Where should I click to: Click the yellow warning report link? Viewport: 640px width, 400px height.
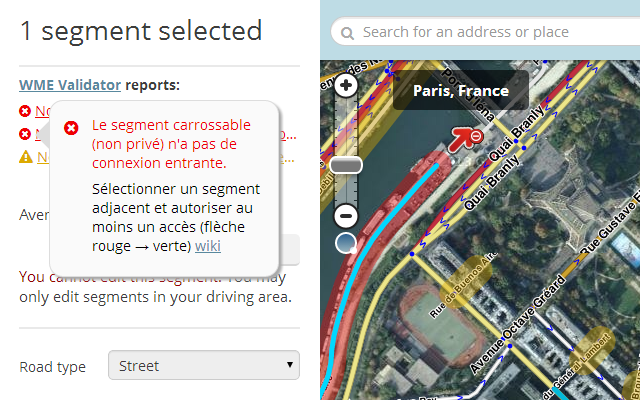point(43,157)
